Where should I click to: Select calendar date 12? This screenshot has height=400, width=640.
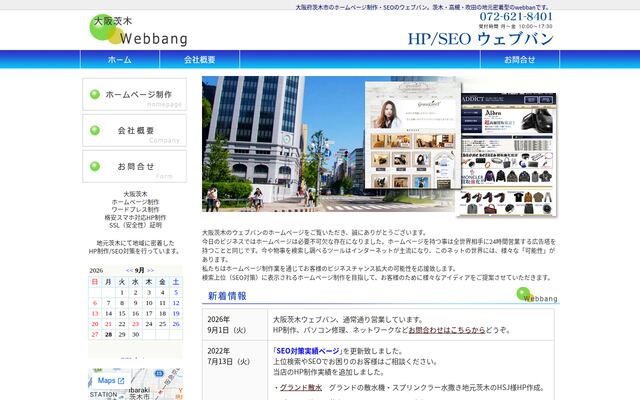pyautogui.click(x=176, y=303)
